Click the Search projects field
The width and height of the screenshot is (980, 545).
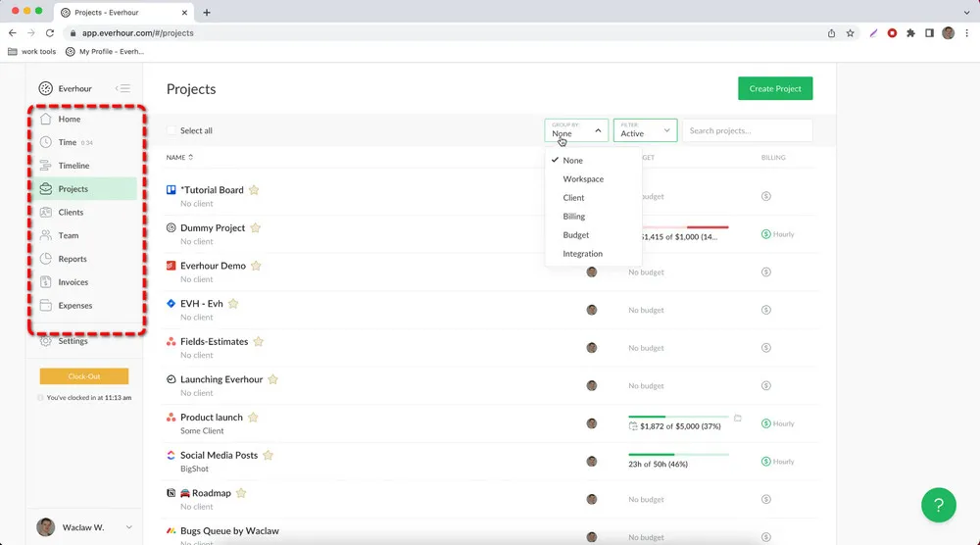[x=747, y=130]
